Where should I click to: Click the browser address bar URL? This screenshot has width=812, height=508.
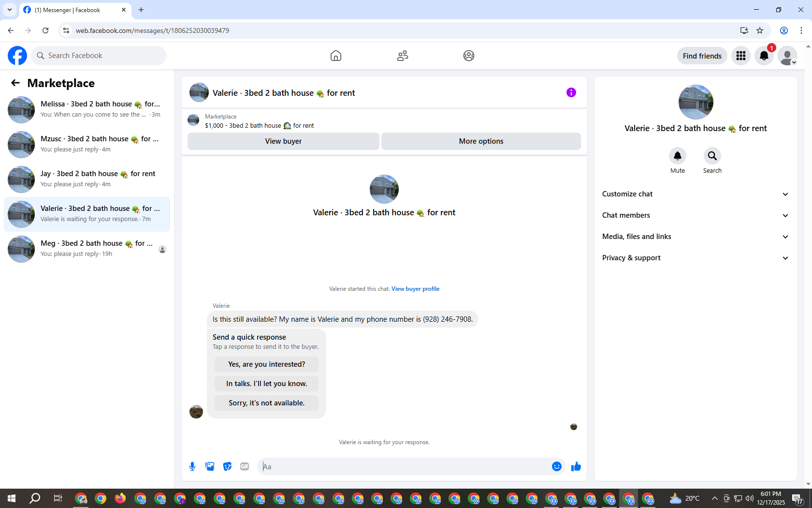coord(152,30)
